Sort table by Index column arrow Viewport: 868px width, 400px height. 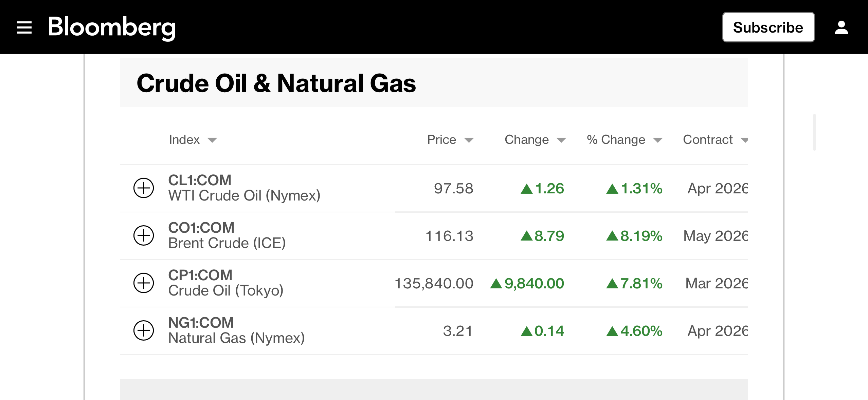[212, 140]
